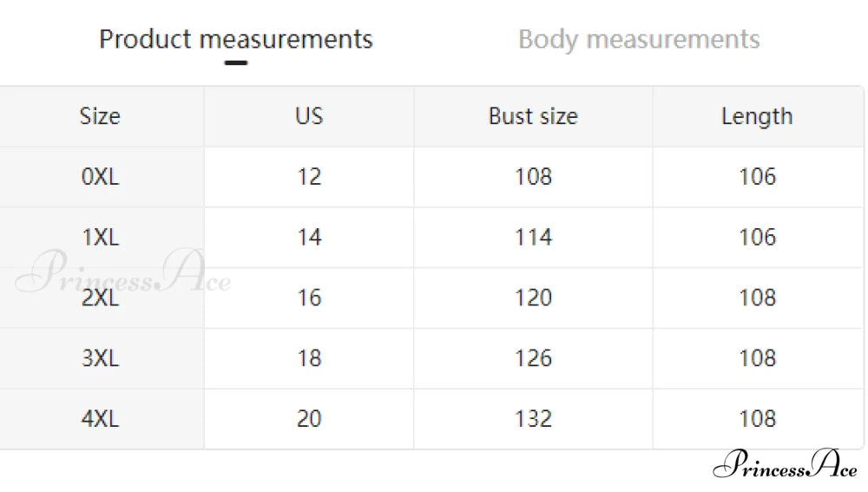Select the 3XL size row
The image size is (868, 492).
pyautogui.click(x=431, y=358)
